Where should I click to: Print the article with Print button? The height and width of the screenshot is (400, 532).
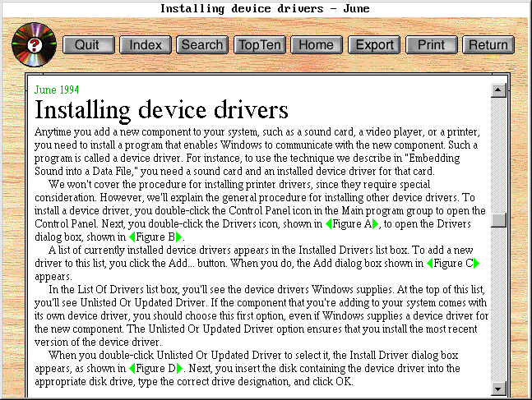(x=432, y=45)
